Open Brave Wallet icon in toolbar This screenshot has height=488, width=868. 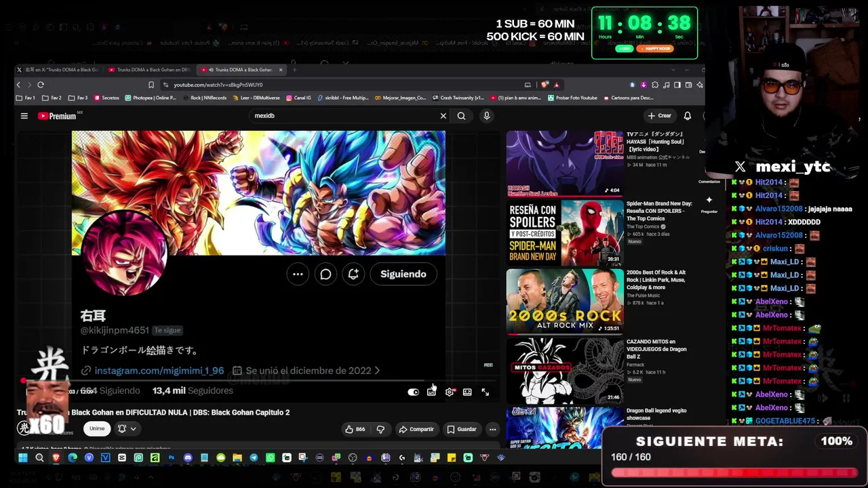tap(688, 85)
